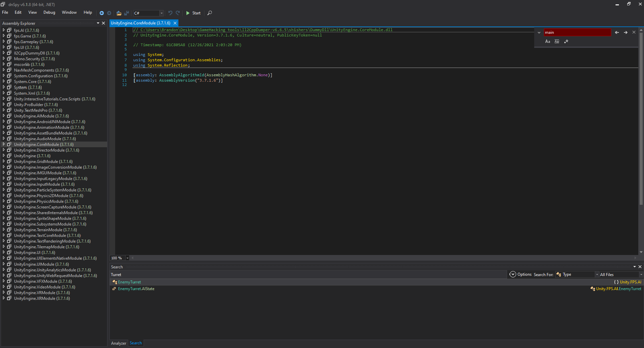Expand Options in the Search panel
This screenshot has width=644, height=348.
coord(512,274)
